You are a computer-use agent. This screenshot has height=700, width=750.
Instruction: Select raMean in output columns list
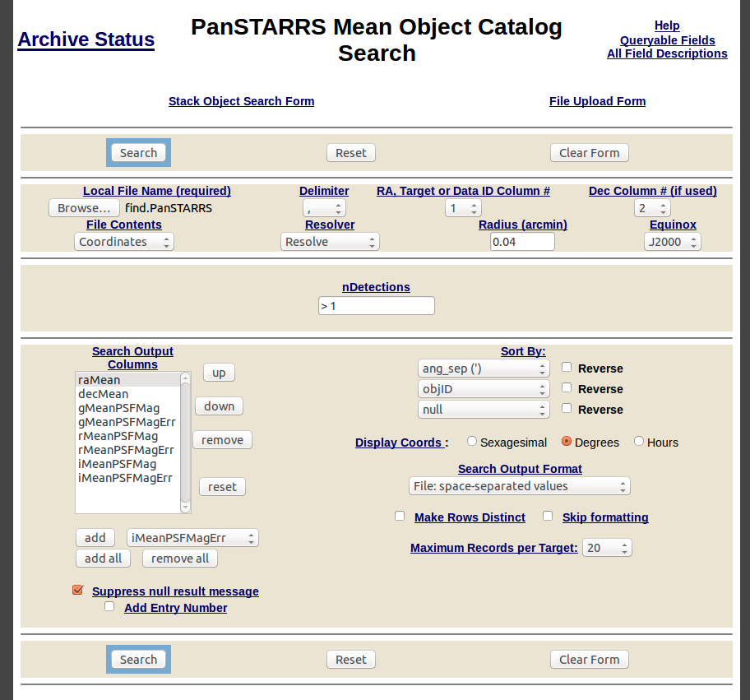click(x=127, y=380)
